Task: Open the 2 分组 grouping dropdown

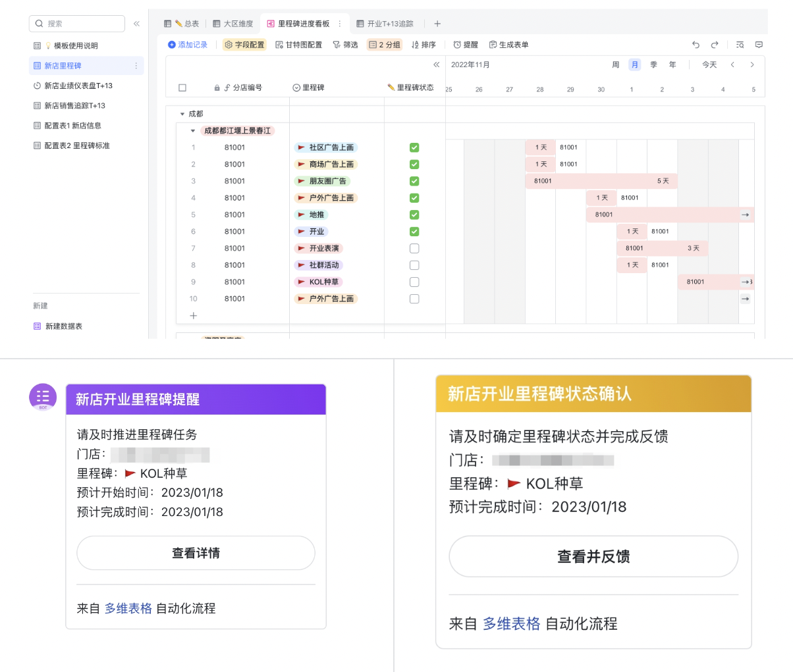Action: 385,45
